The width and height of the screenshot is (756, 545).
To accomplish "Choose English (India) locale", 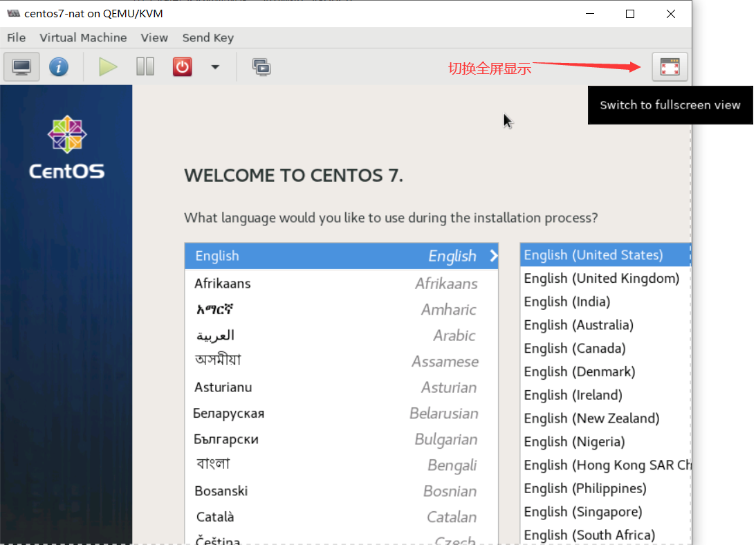I will click(x=606, y=302).
